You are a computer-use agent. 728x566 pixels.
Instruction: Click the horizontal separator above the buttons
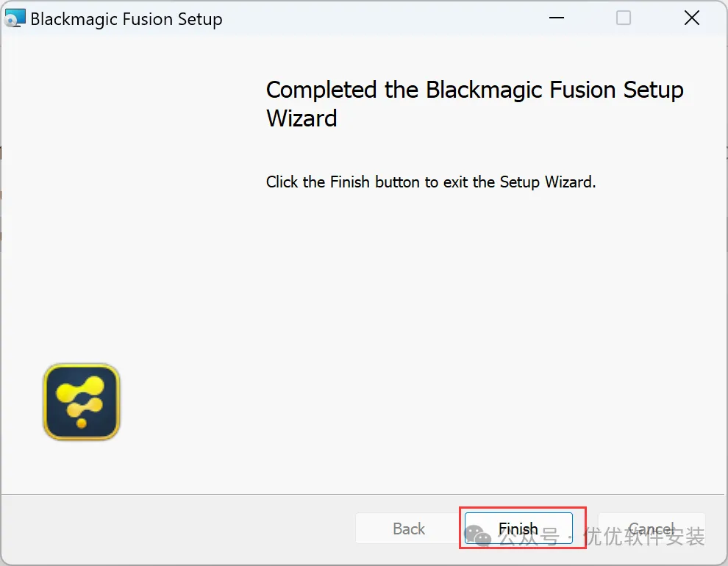point(364,494)
